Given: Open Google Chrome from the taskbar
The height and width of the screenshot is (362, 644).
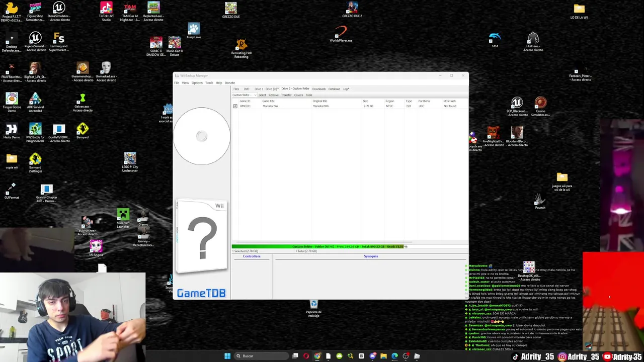Looking at the screenshot, I should pyautogui.click(x=317, y=356).
